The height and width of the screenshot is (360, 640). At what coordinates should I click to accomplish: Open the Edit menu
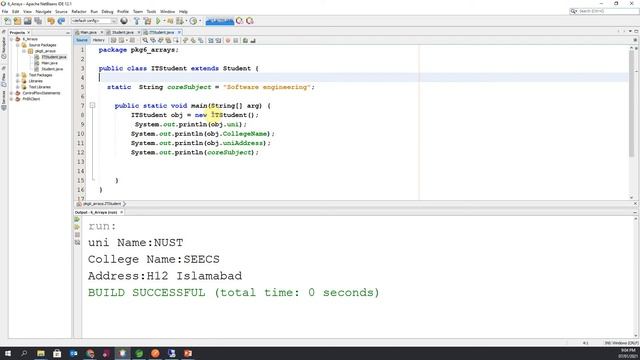click(16, 11)
